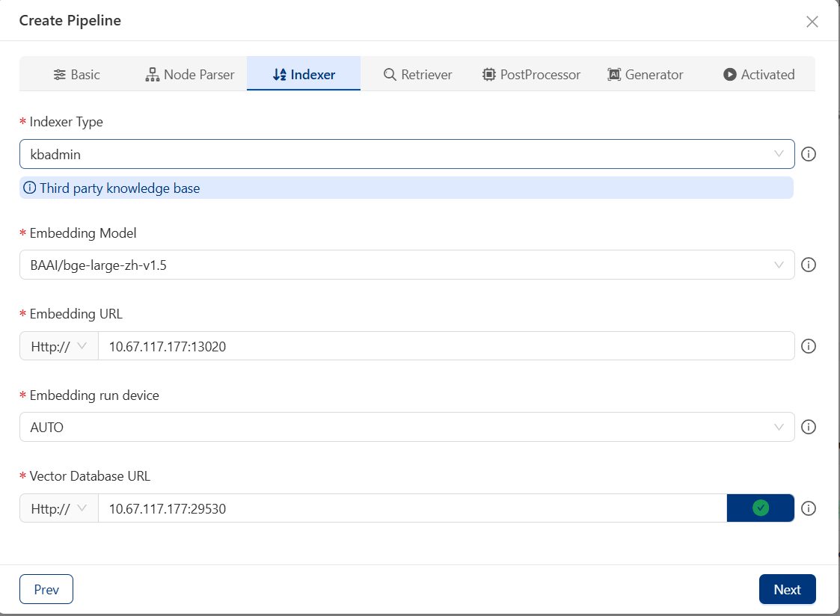Expand the Embedding Model dropdown
Viewport: 840px width, 616px height.
click(406, 265)
